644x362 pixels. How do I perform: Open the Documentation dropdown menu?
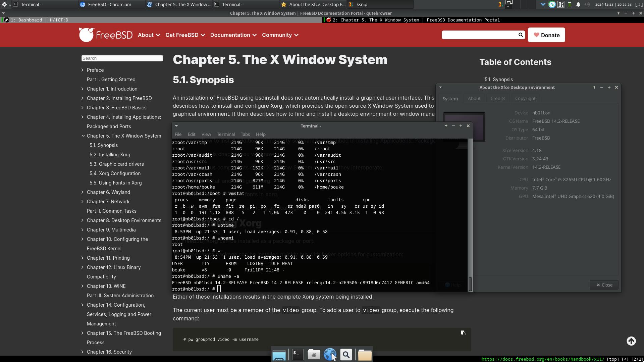click(x=233, y=35)
